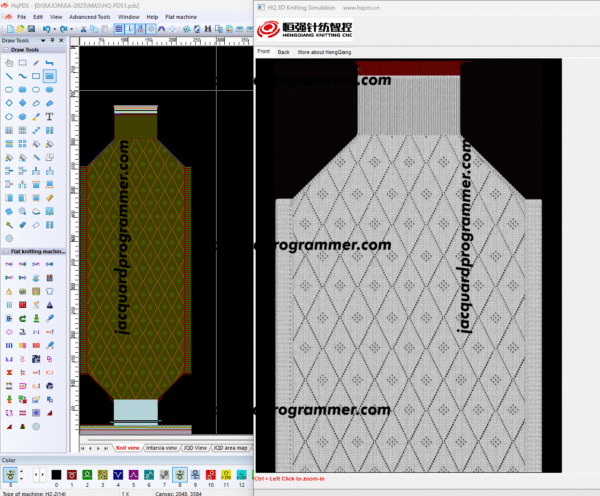Open the Advanced Tools menu
Image resolution: width=600 pixels, height=496 pixels.
point(90,17)
